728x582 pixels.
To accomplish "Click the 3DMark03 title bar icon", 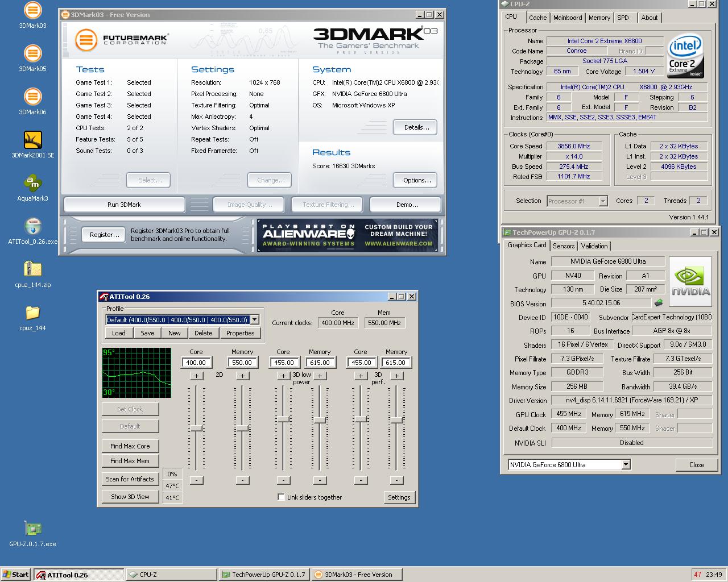I will (x=65, y=15).
